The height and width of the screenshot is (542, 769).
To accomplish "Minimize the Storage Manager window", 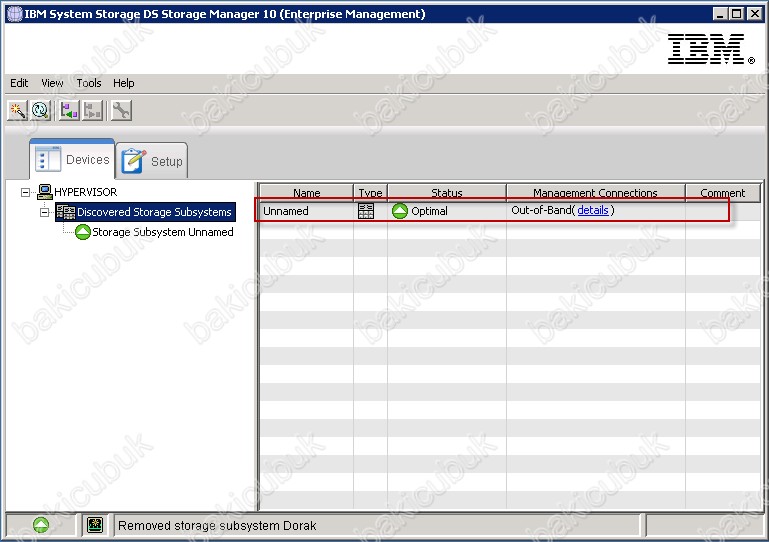I will (x=719, y=14).
